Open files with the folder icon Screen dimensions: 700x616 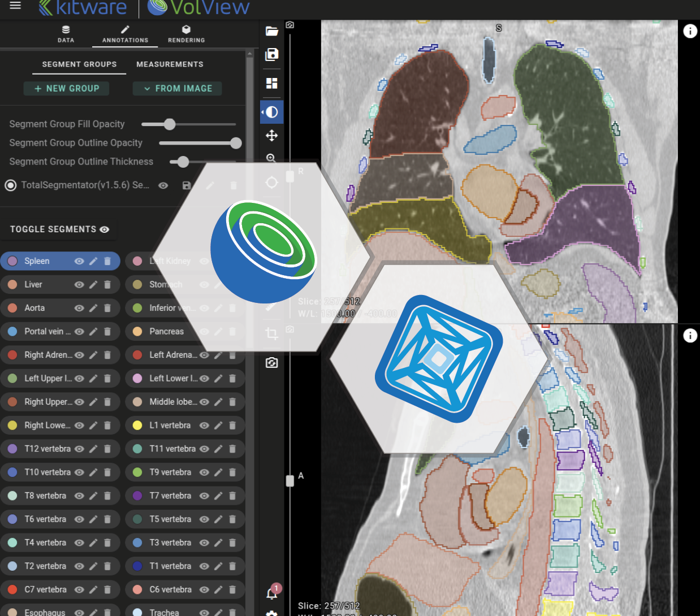(272, 31)
